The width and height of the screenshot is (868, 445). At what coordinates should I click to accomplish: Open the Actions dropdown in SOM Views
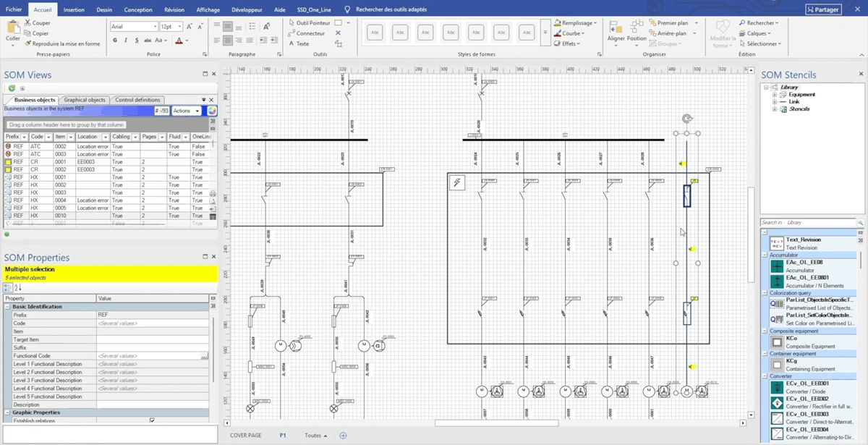(186, 111)
